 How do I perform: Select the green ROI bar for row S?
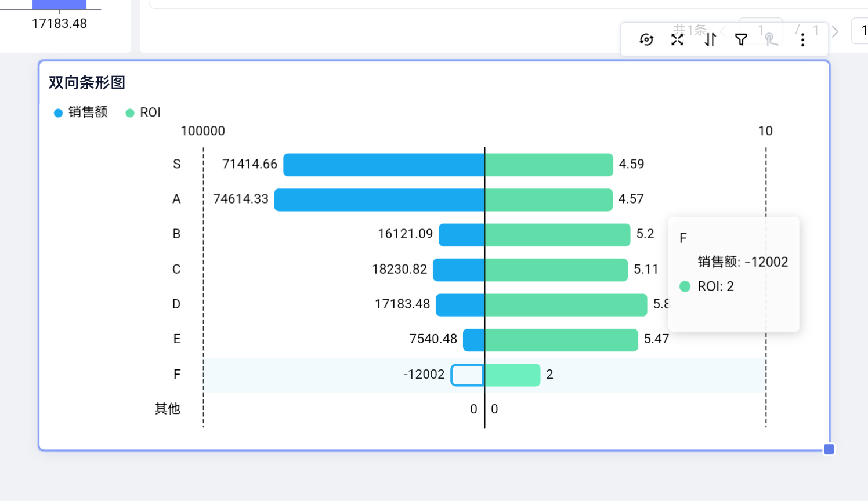click(549, 165)
